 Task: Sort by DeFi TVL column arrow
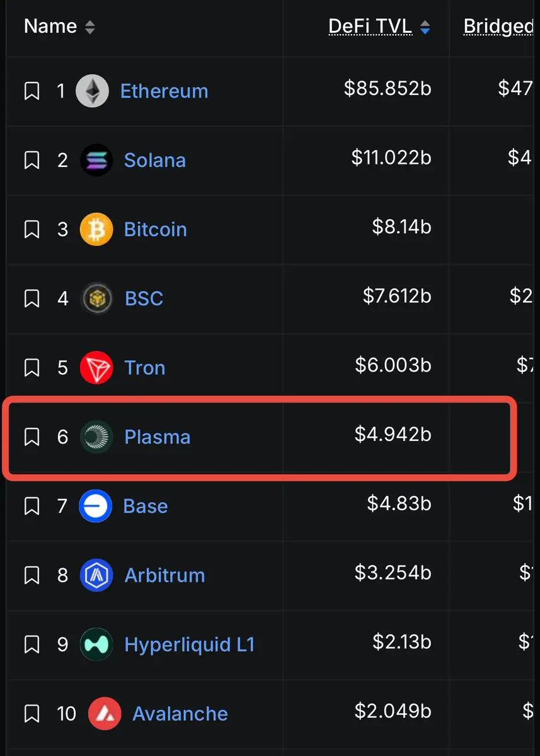(x=425, y=27)
